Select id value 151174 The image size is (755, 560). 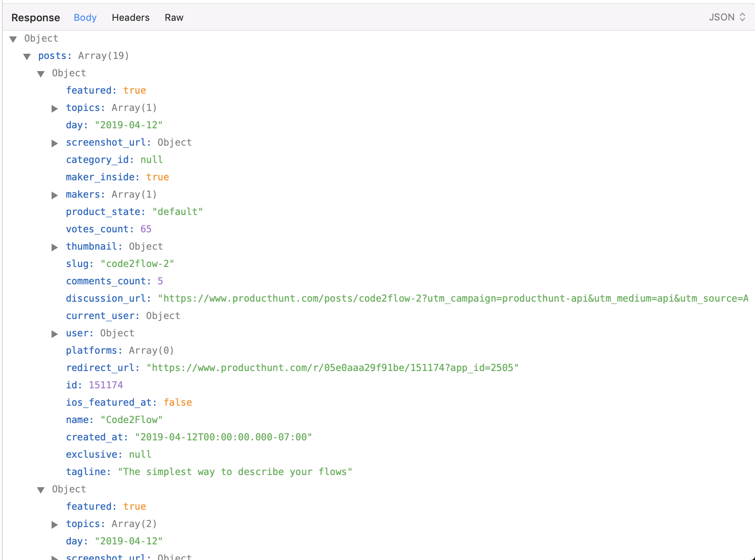point(106,385)
